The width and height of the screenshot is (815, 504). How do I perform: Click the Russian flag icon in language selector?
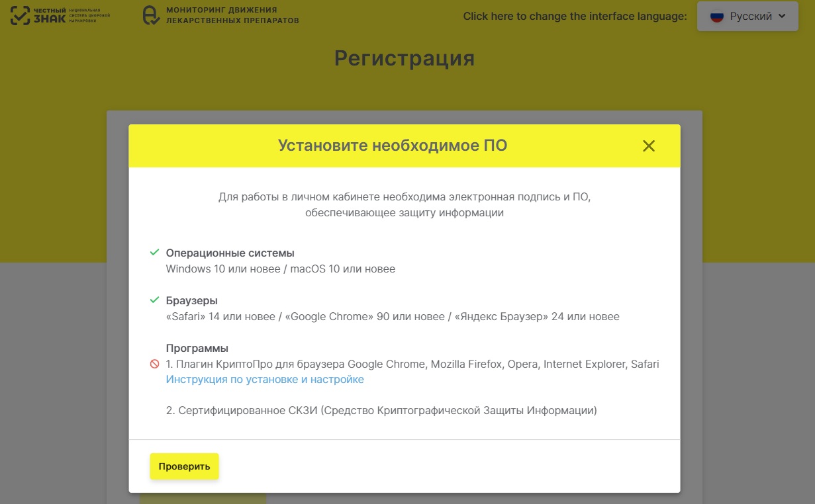pos(716,16)
